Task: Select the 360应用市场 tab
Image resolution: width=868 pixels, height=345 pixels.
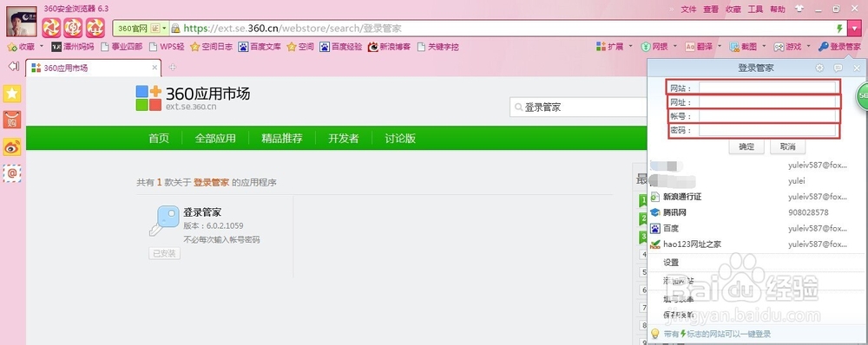Action: tap(94, 68)
